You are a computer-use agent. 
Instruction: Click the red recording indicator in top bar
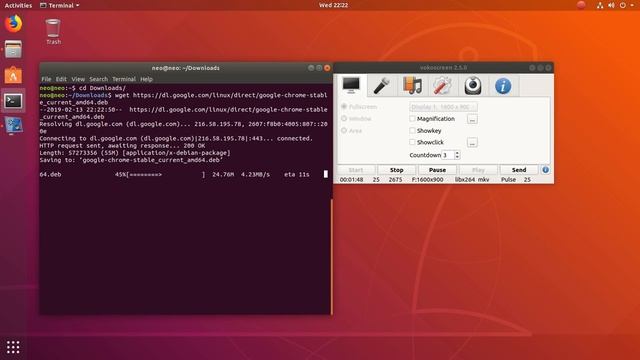pyautogui.click(x=581, y=5)
